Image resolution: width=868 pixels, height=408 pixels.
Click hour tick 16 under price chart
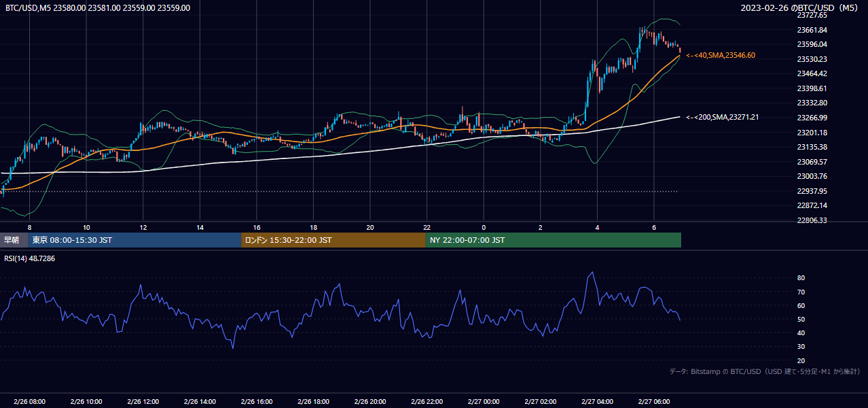pyautogui.click(x=257, y=227)
